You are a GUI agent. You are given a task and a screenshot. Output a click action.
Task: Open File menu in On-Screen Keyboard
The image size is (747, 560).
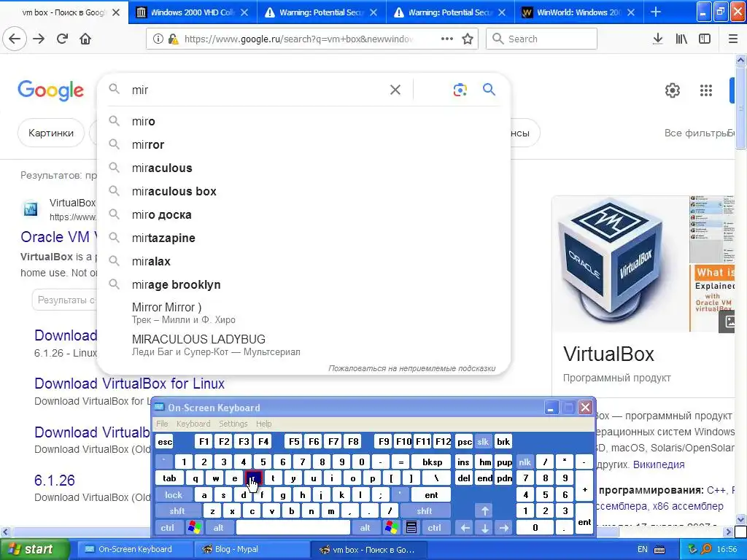click(162, 424)
